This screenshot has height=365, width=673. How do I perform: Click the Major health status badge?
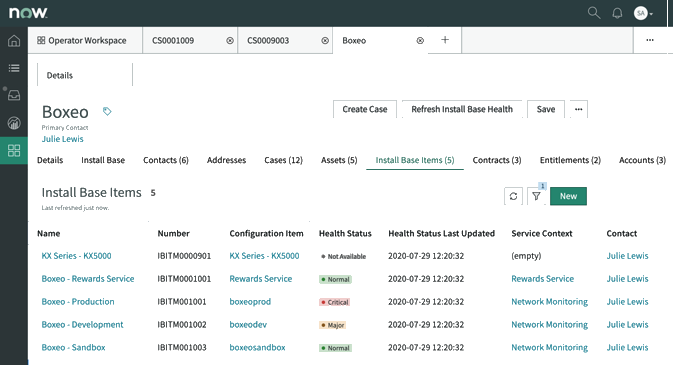333,325
